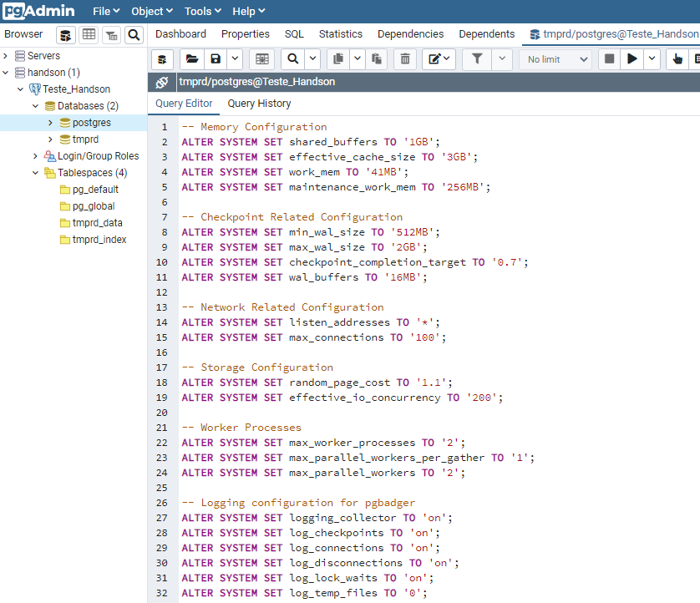
Task: Expand the Servers tree node
Action: click(5, 56)
